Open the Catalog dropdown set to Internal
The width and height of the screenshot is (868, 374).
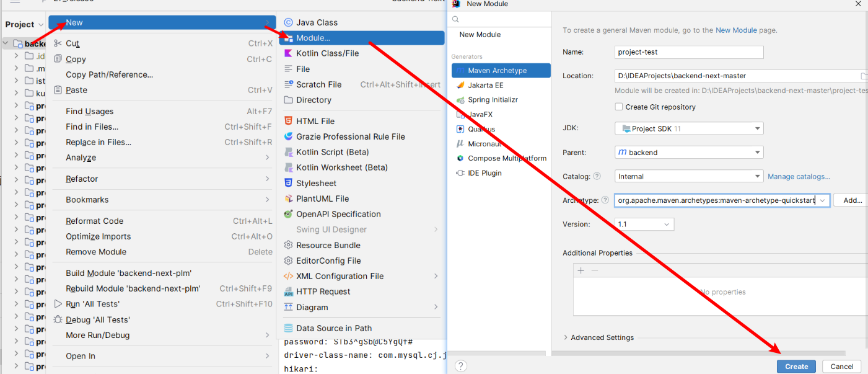[689, 176]
